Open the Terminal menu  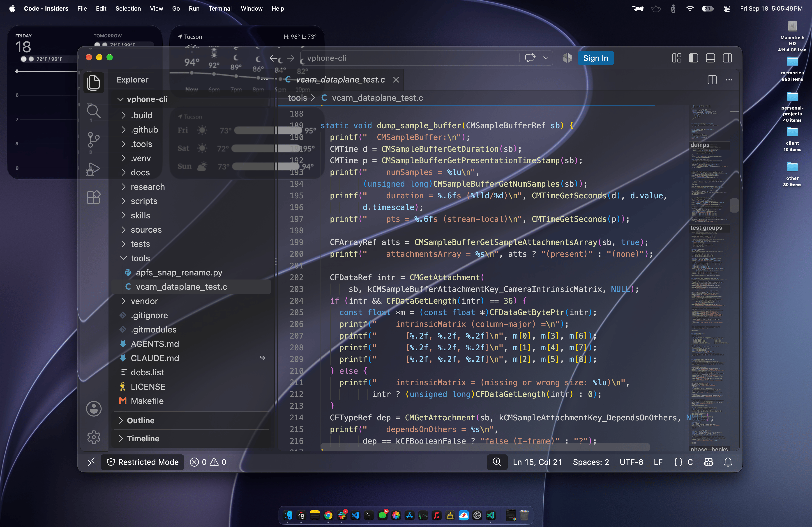pos(220,9)
